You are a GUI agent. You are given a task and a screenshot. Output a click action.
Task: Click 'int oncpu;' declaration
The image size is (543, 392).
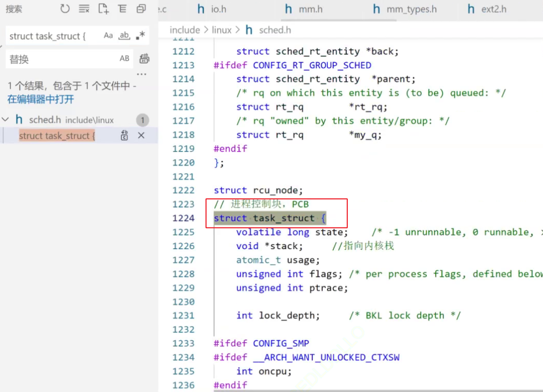[264, 371]
